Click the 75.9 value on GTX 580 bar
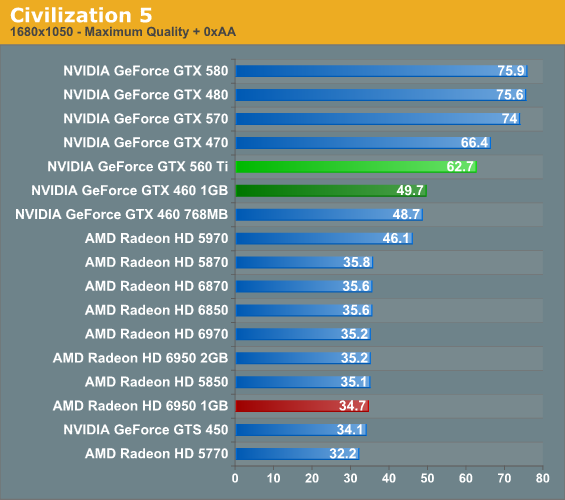The image size is (565, 500). [511, 71]
